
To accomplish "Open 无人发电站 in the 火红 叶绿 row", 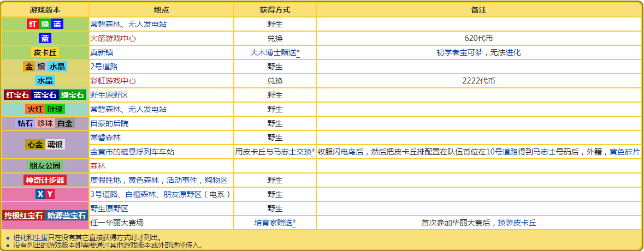I will 147,109.
